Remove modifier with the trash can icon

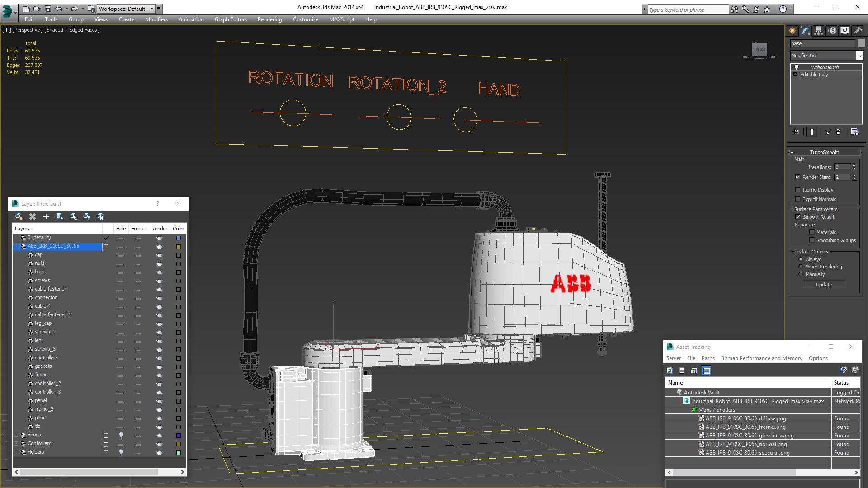(839, 132)
